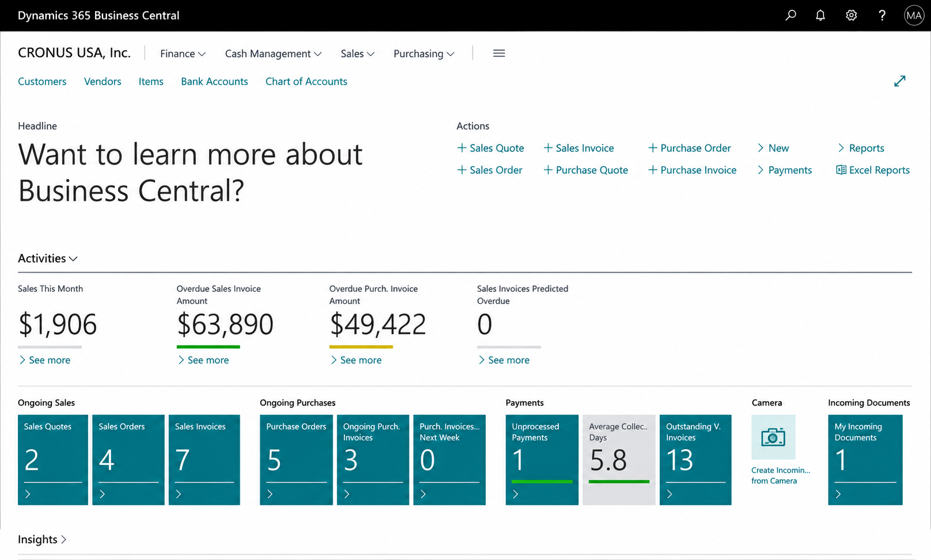
Task: Open the help question mark icon
Action: [x=882, y=16]
